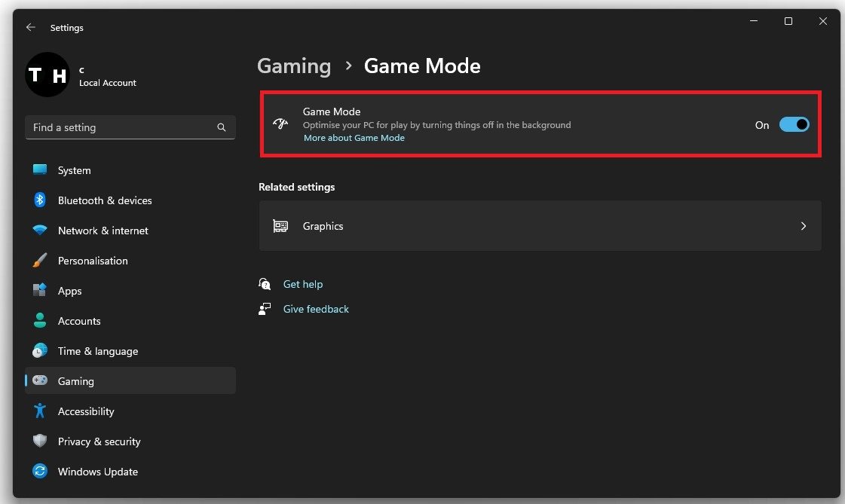Click the System monitor icon in sidebar
Image resolution: width=845 pixels, height=504 pixels.
40,170
